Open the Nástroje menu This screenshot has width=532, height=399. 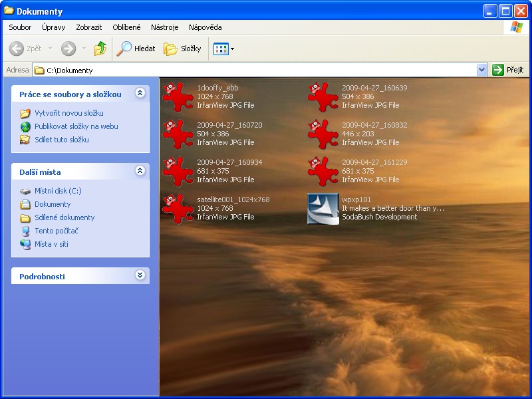pos(164,27)
